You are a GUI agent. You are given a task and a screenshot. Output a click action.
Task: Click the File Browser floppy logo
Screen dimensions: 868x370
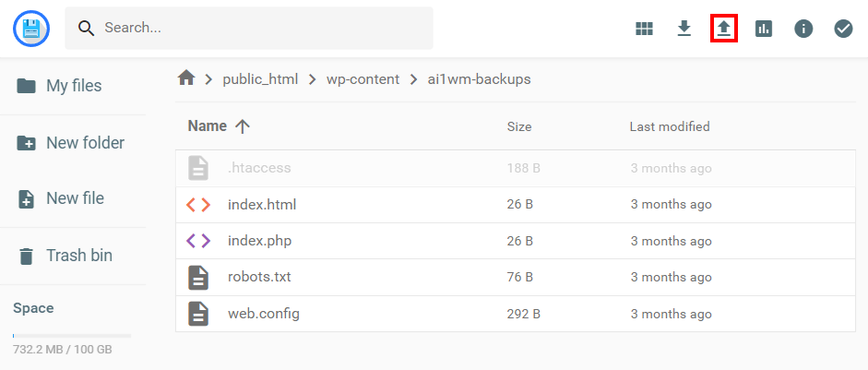coord(30,29)
